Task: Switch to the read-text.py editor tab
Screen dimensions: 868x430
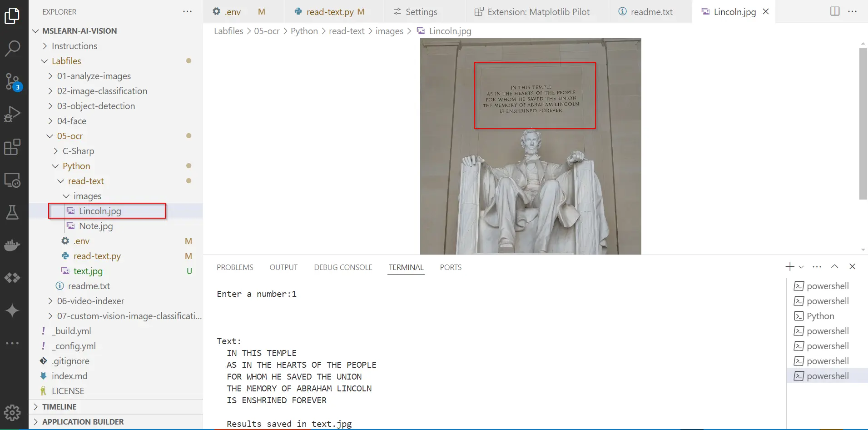Action: 330,12
